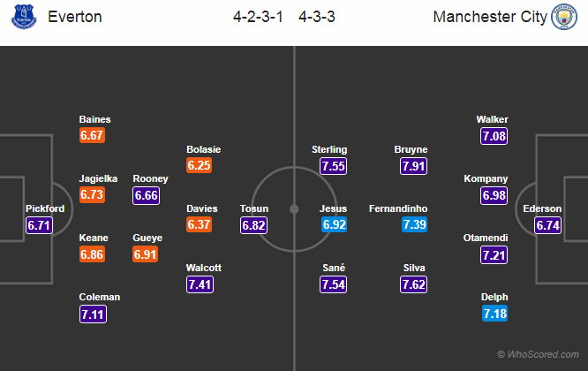Select Ederson's 6.74 rating badge
Viewport: 588px width, 371px height.
pyautogui.click(x=548, y=225)
